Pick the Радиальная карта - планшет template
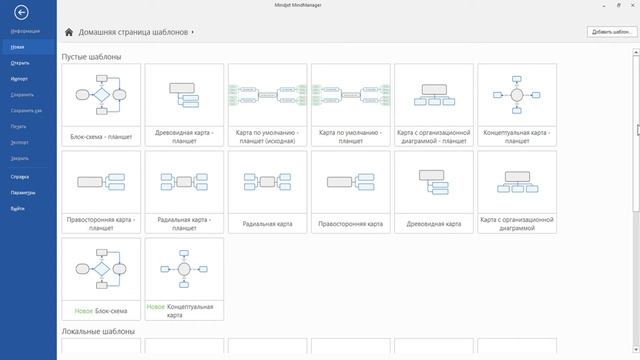The image size is (640, 360). click(184, 192)
